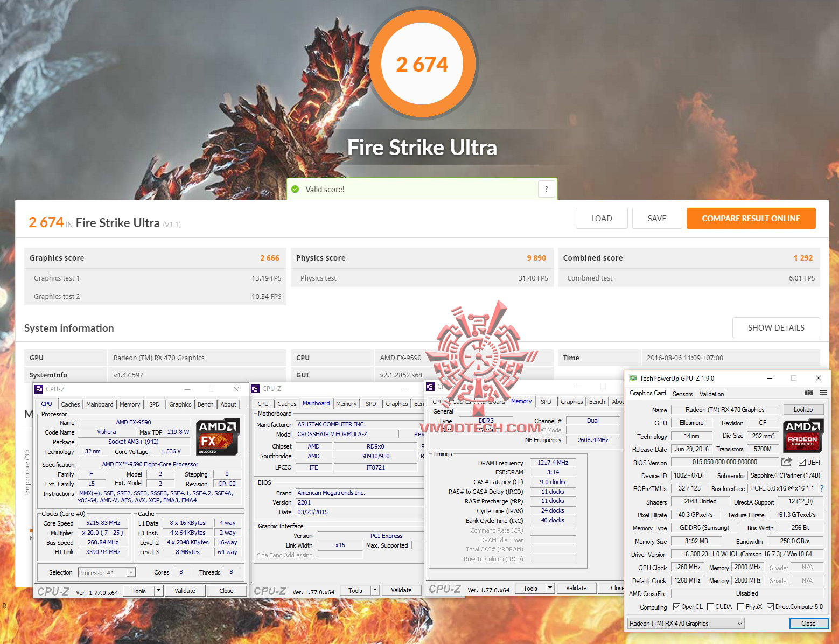
Task: Click the BIOS version export arrow icon in GPU-Z
Action: (786, 461)
